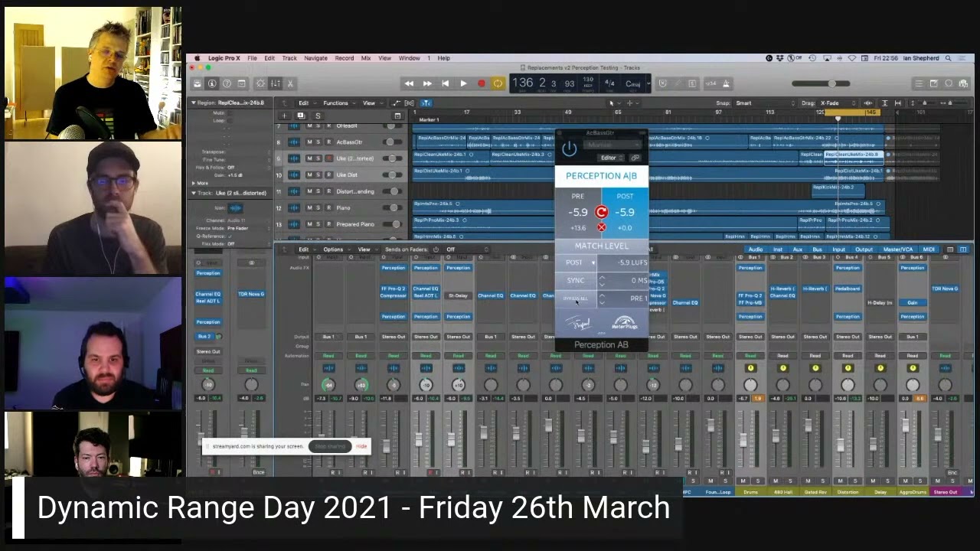The width and height of the screenshot is (980, 551).
Task: Toggle plugin power bypass button
Action: [x=569, y=149]
